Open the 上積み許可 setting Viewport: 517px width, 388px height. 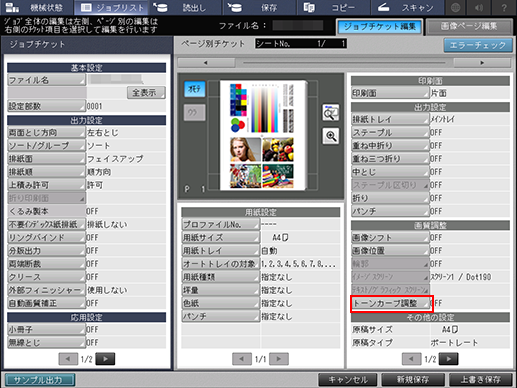(46, 185)
